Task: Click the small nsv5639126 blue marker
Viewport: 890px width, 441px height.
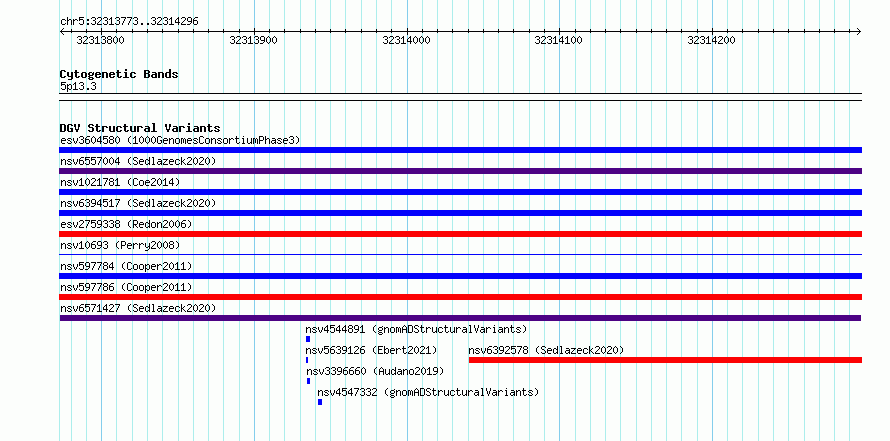Action: (307, 360)
